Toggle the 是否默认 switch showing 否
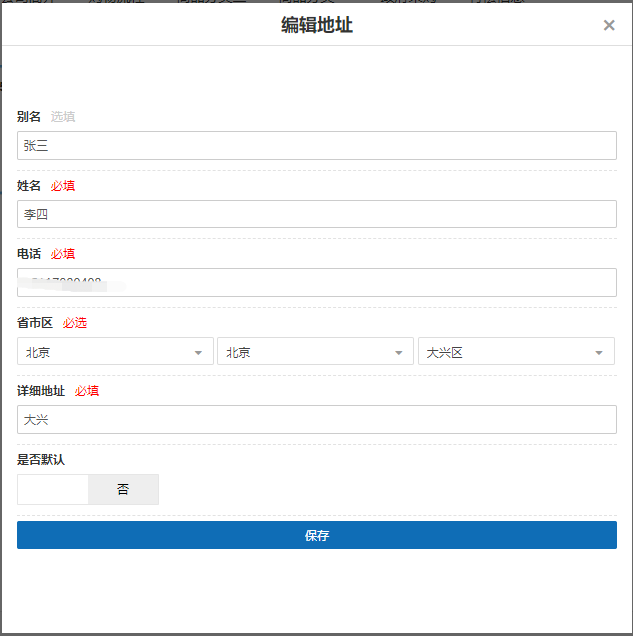Screen dimensions: 633x636 123,490
